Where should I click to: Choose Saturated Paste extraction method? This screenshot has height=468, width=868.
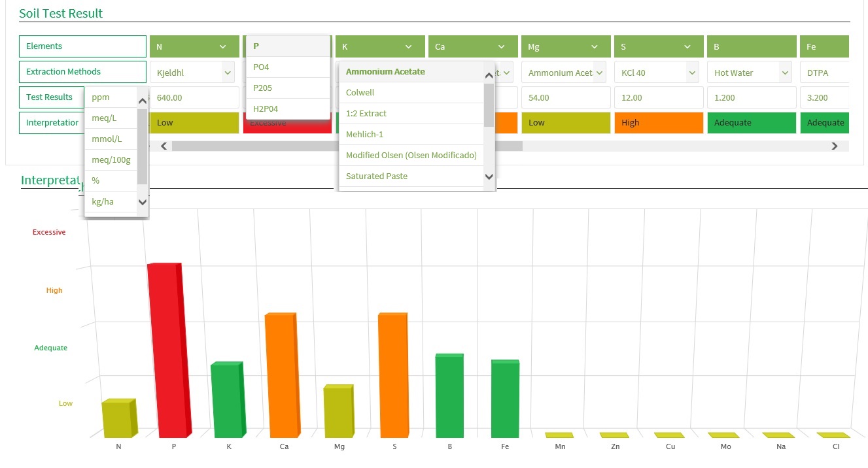411,176
